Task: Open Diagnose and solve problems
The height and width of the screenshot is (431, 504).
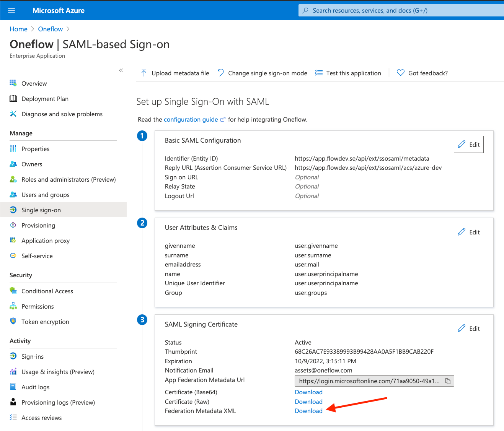Action: (62, 114)
